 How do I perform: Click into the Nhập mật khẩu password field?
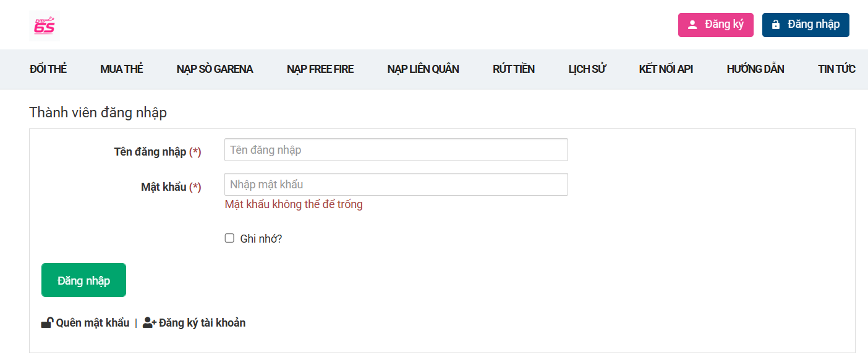click(396, 185)
